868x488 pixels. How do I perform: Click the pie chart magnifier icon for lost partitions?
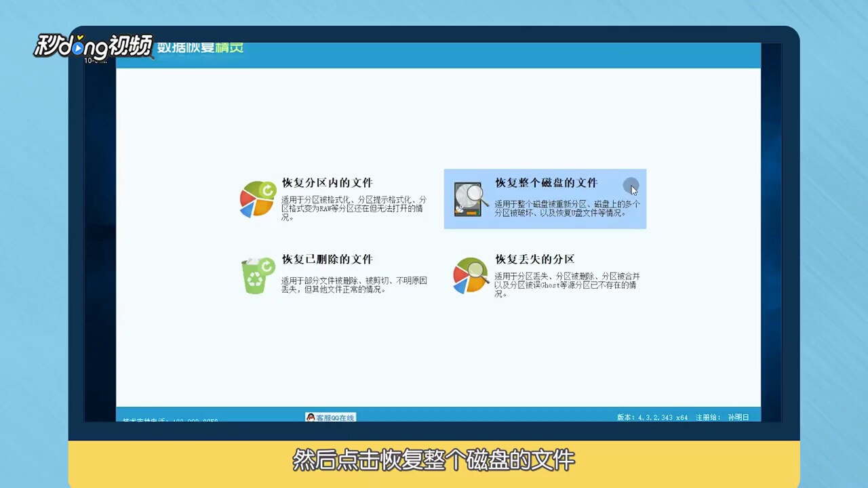tap(471, 276)
